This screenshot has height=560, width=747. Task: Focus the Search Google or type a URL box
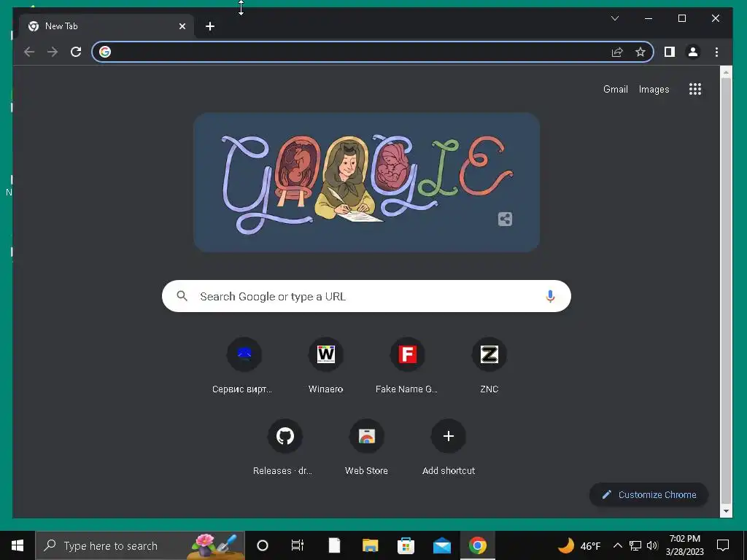click(x=366, y=296)
